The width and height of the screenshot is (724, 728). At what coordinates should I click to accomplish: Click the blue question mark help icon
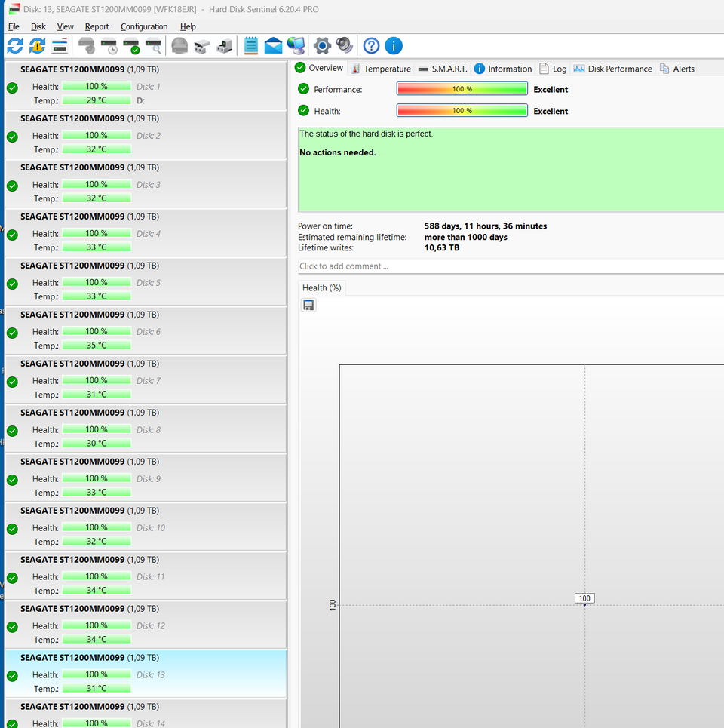pos(371,46)
